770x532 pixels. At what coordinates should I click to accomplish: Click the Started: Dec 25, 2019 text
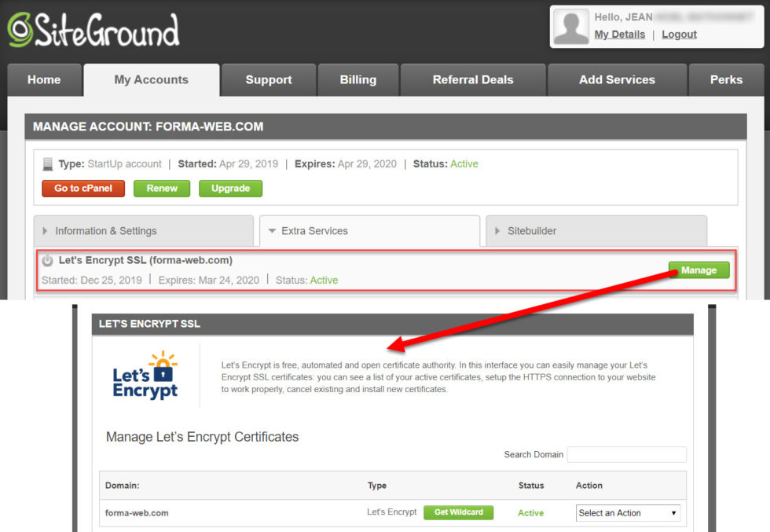[92, 280]
